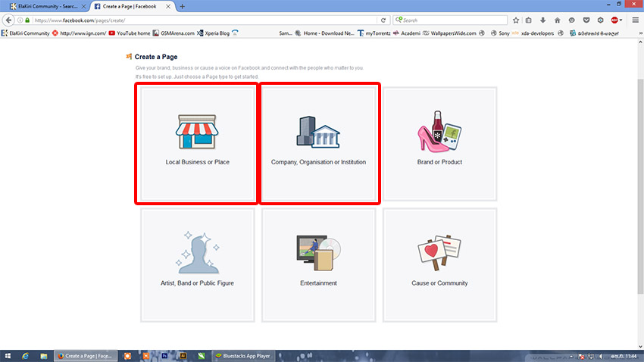Open the Academi bookmark
The image size is (644, 362).
[x=407, y=33]
